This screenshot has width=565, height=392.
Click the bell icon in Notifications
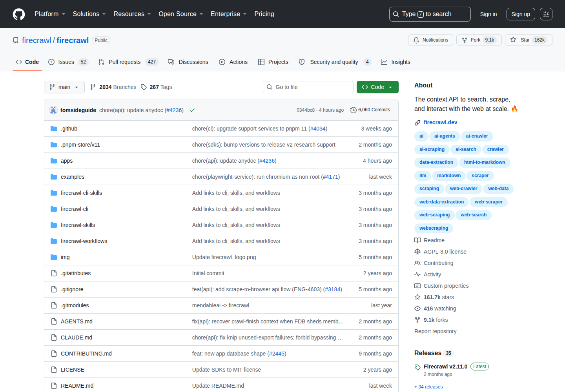(416, 40)
